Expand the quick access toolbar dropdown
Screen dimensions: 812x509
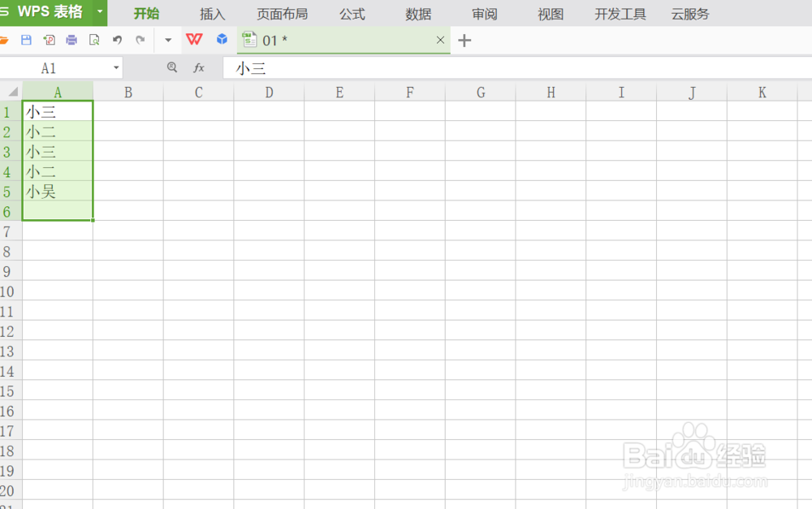168,40
